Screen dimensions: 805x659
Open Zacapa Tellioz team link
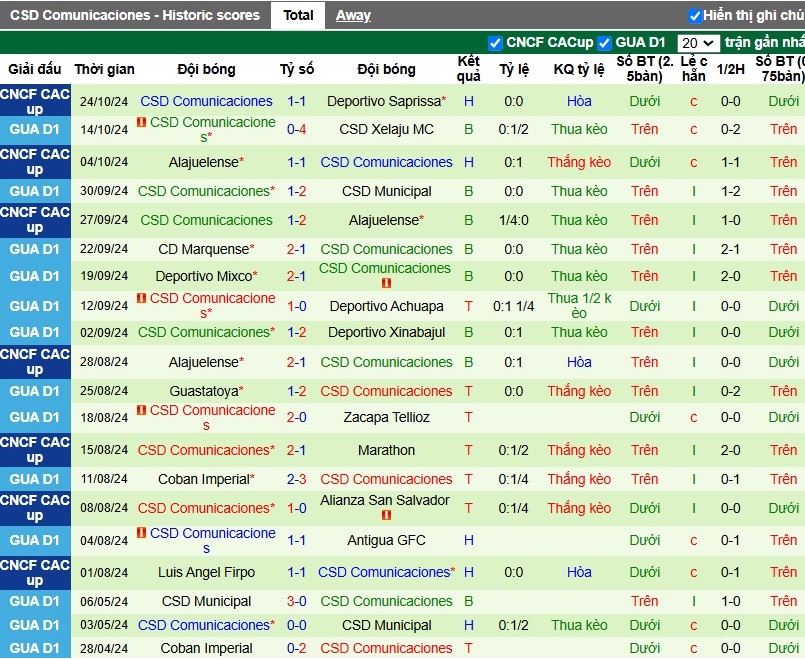coord(386,417)
